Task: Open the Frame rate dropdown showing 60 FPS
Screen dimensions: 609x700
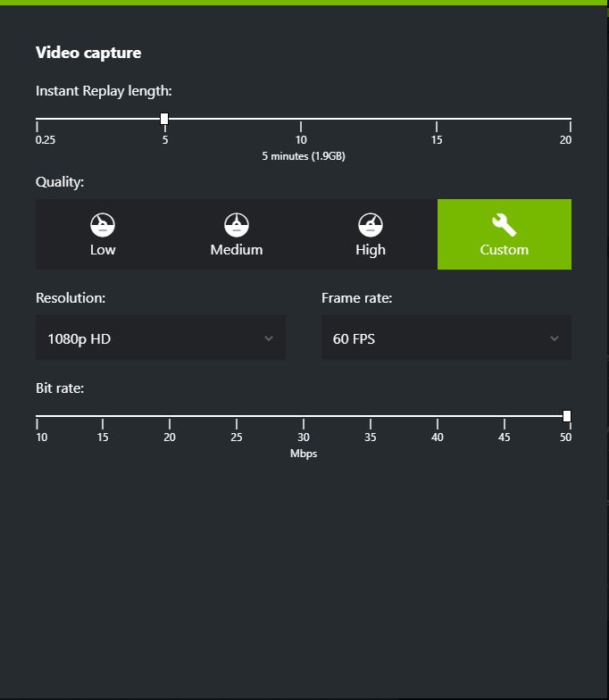Action: (446, 337)
